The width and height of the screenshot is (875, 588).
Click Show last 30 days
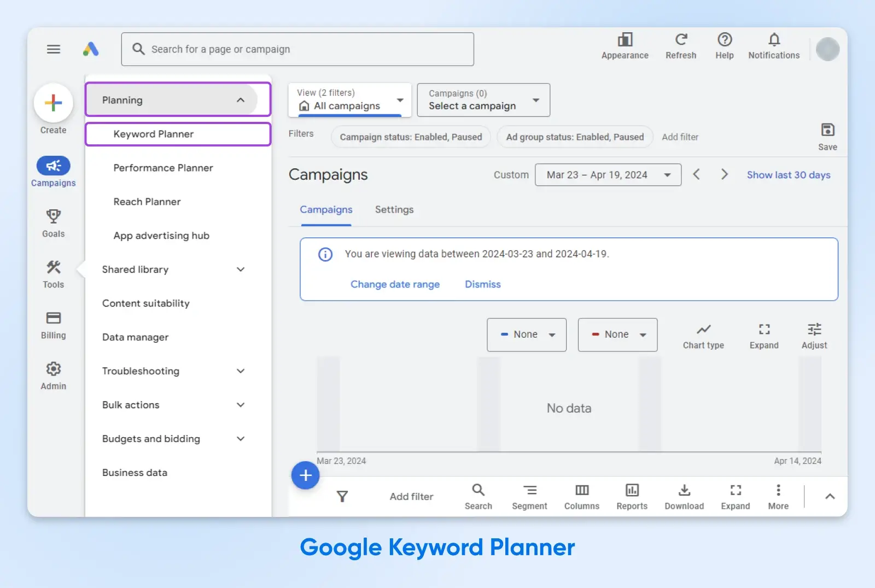tap(788, 175)
